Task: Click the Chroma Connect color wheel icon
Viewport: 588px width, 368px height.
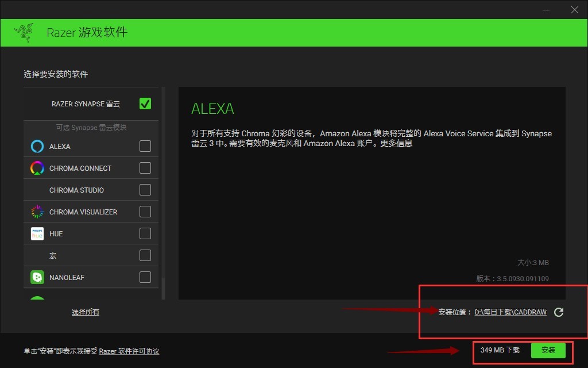Action: 37,168
